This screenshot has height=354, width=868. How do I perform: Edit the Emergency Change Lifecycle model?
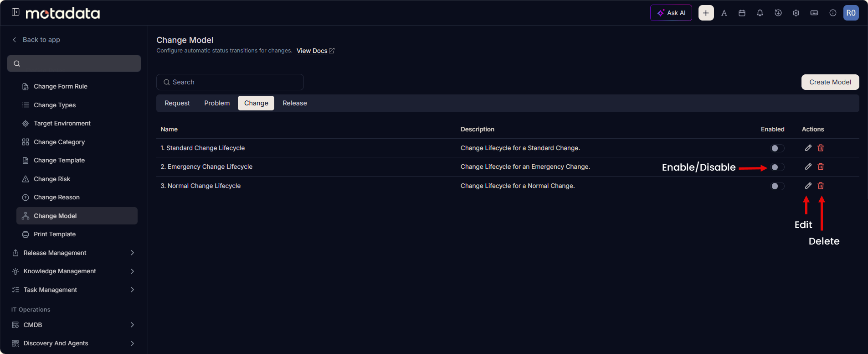[808, 167]
